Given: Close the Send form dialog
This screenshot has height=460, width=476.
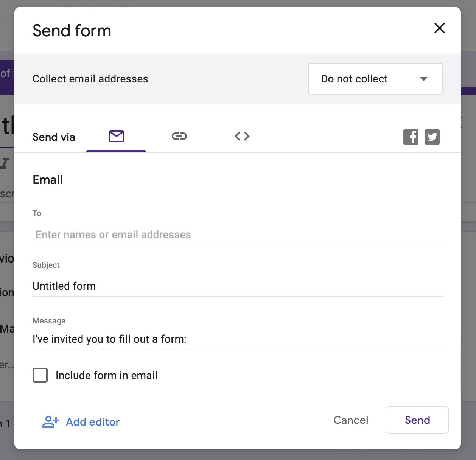Looking at the screenshot, I should click(x=439, y=28).
